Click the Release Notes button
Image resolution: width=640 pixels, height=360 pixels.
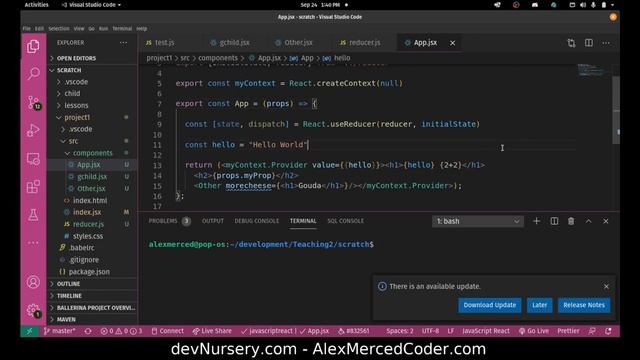(584, 305)
